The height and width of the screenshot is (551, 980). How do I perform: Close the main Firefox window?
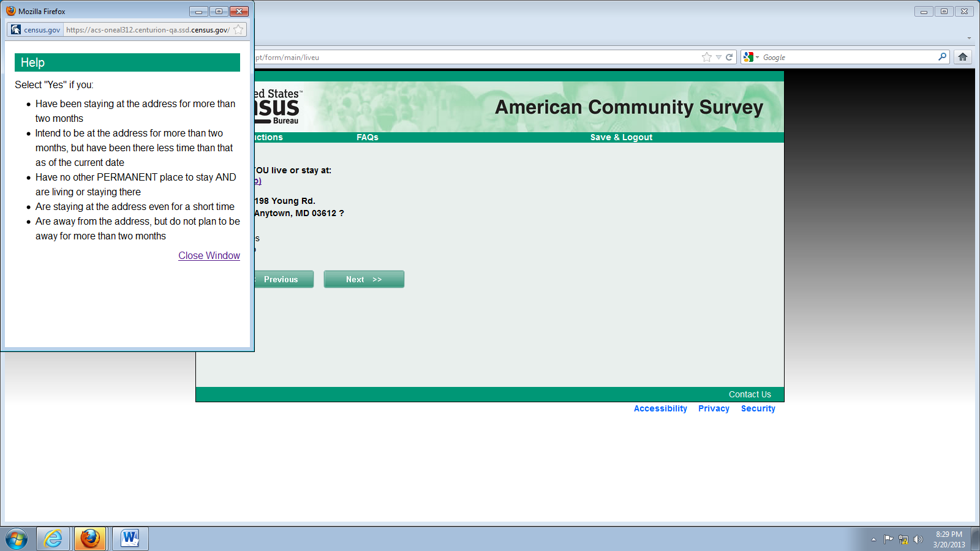[964, 11]
